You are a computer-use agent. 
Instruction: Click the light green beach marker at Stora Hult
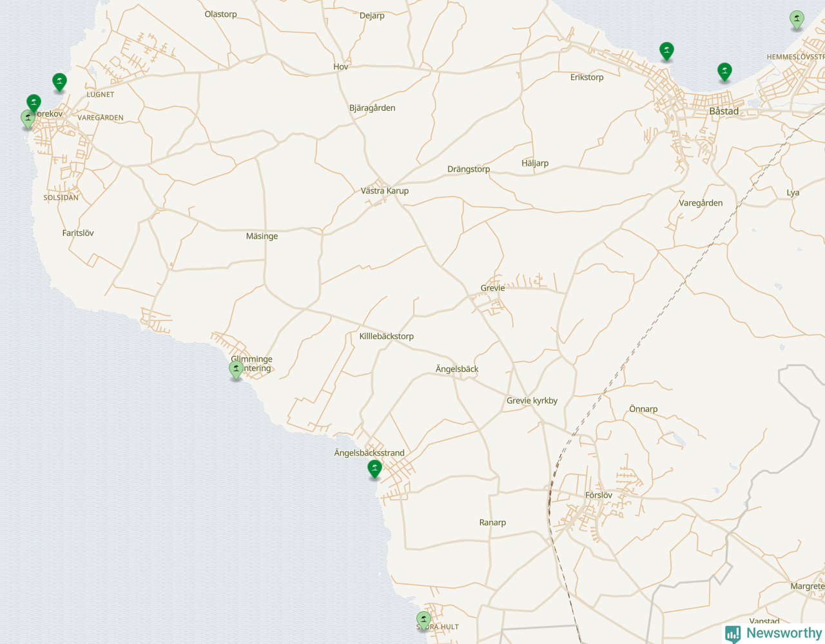click(423, 621)
